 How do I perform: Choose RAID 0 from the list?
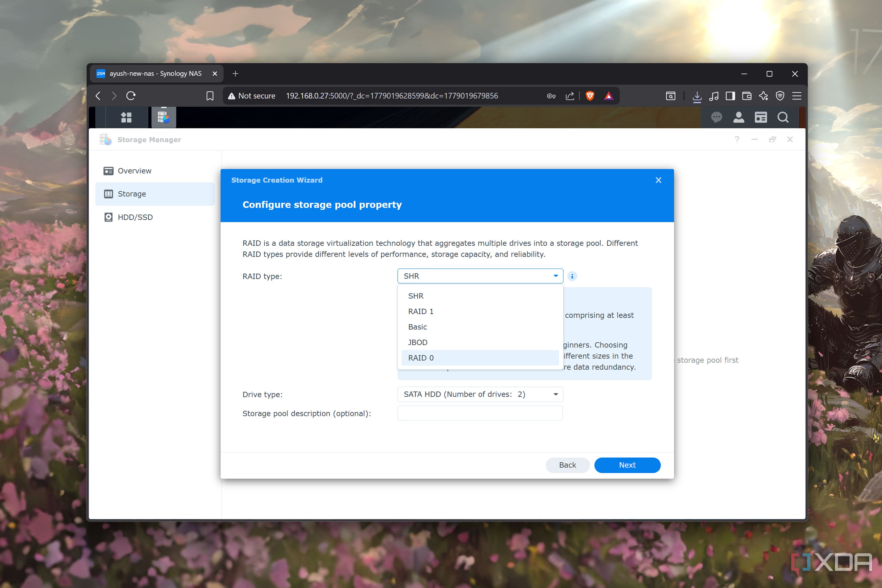(480, 358)
